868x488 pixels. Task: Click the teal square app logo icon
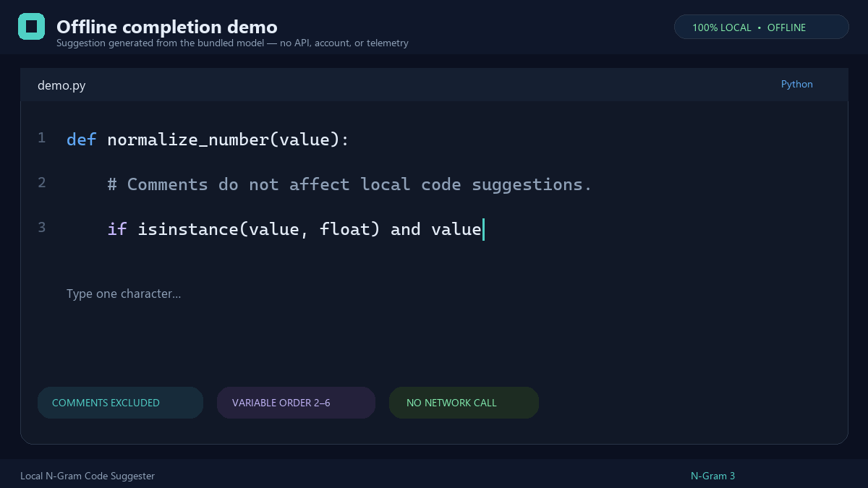[x=31, y=26]
